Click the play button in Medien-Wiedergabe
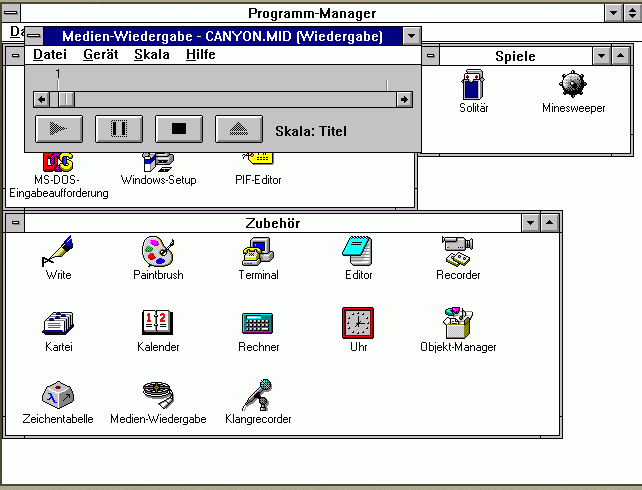 tap(59, 129)
